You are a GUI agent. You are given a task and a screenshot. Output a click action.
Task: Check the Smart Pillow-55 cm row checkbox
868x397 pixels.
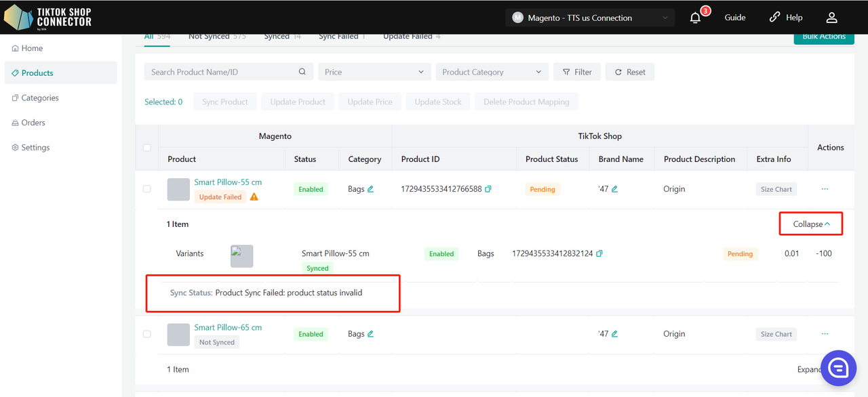(146, 189)
